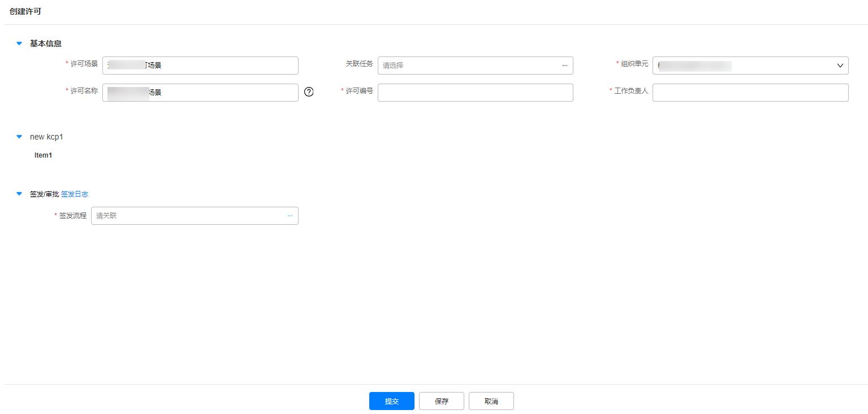868x414 pixels.
Task: Click the 许可名称 field label
Action: pos(84,91)
